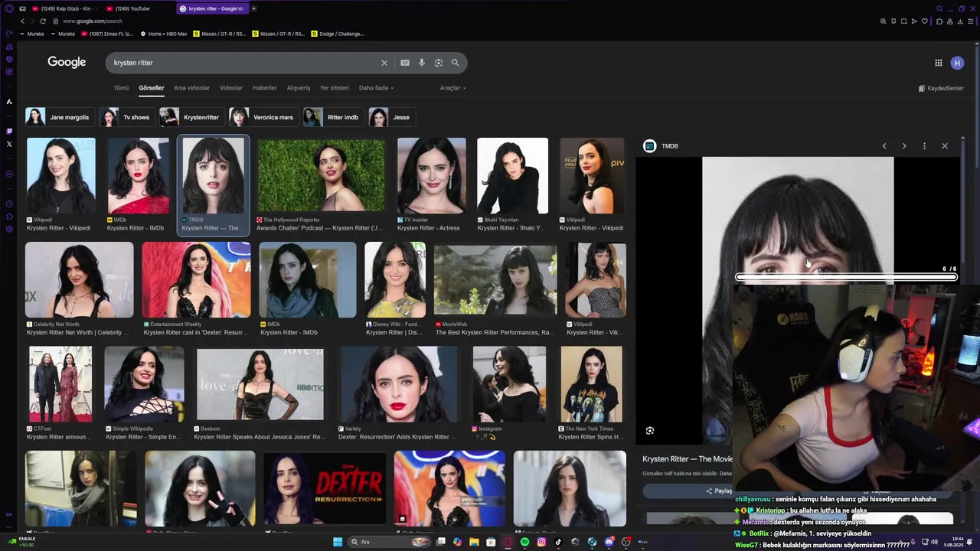Open the Celebrity Net Worth image result

tap(80, 280)
